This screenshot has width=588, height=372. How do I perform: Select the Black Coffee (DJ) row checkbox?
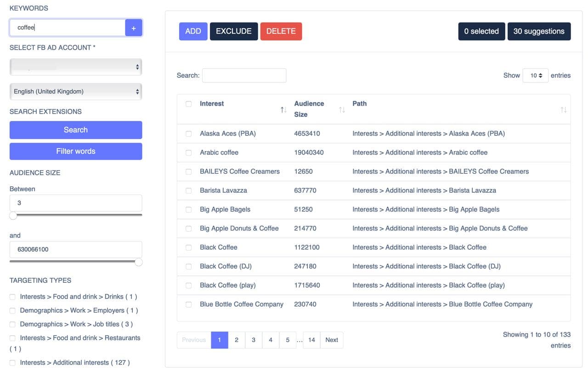pos(188,266)
